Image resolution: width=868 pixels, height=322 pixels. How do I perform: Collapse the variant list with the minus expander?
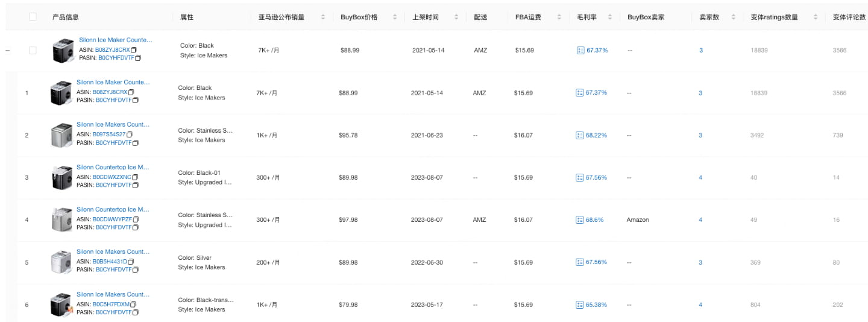pyautogui.click(x=7, y=51)
